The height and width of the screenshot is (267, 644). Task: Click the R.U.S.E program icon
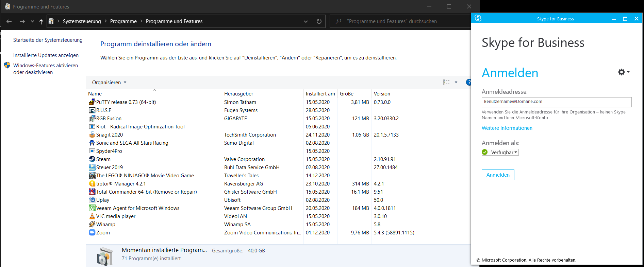(92, 110)
